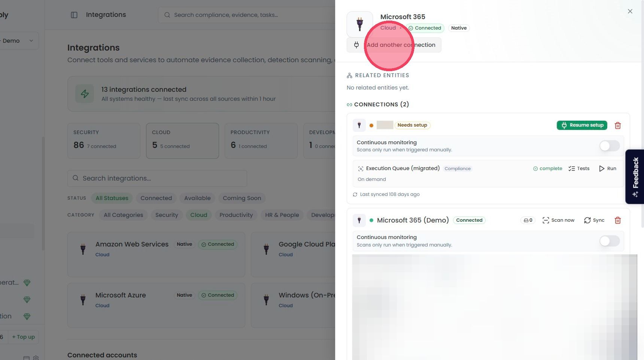This screenshot has height=360, width=644.
Task: Open the Feedback side tab
Action: point(635,176)
